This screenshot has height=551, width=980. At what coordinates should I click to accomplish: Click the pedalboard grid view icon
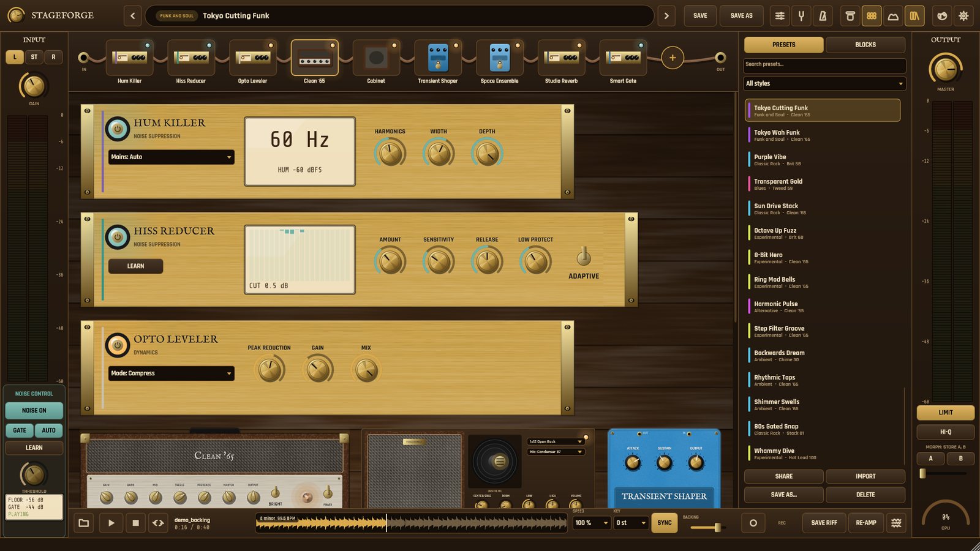pos(872,16)
